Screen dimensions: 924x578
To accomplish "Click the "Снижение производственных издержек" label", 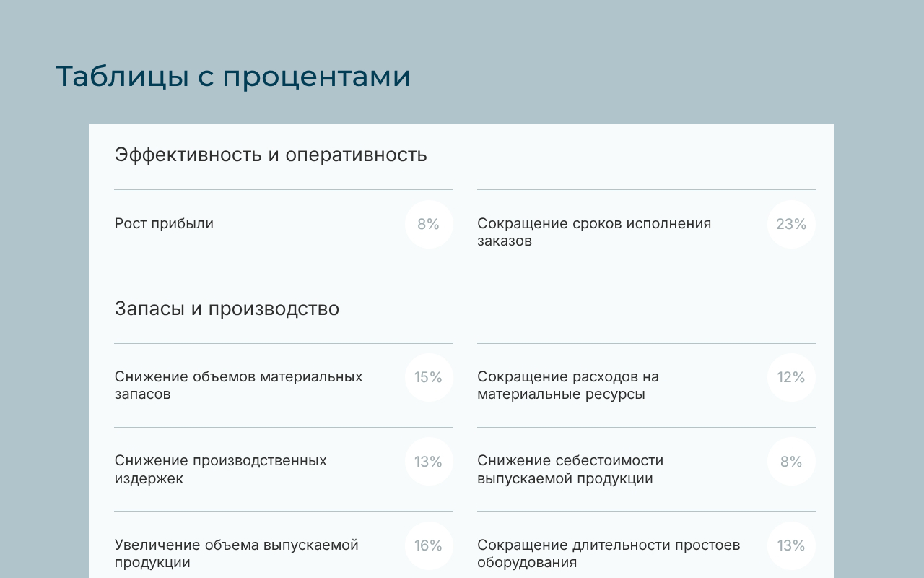I will 220,469.
